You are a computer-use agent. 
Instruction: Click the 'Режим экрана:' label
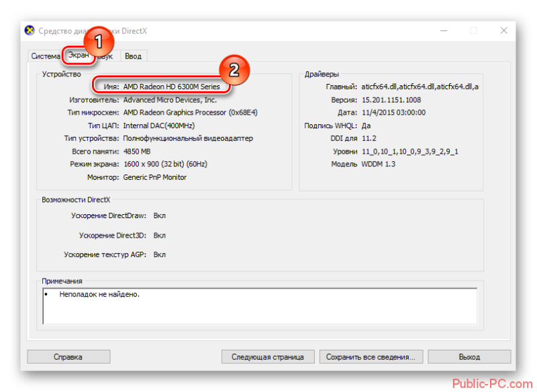95,164
